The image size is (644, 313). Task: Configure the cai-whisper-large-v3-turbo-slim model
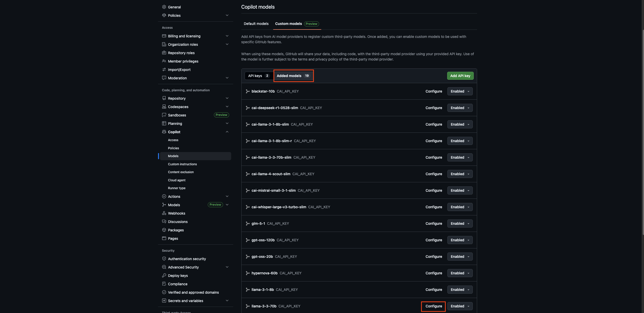click(434, 207)
